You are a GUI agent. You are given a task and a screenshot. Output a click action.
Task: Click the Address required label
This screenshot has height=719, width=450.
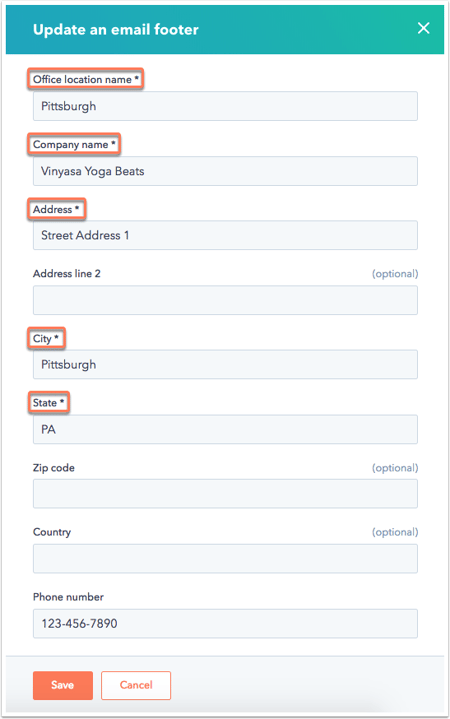(56, 209)
